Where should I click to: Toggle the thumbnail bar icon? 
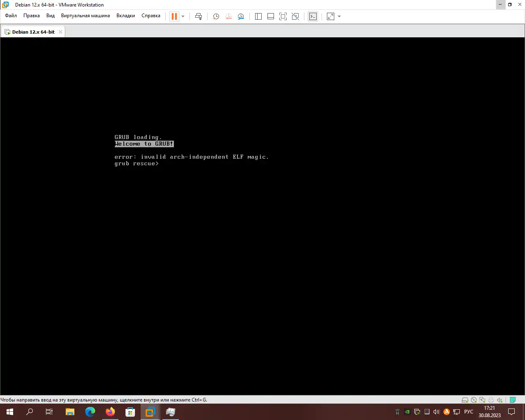click(x=271, y=16)
